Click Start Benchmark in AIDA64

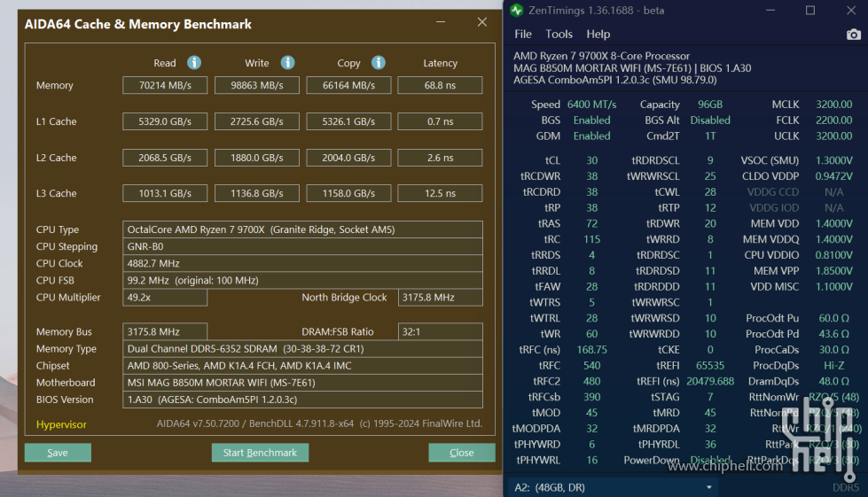click(x=260, y=453)
